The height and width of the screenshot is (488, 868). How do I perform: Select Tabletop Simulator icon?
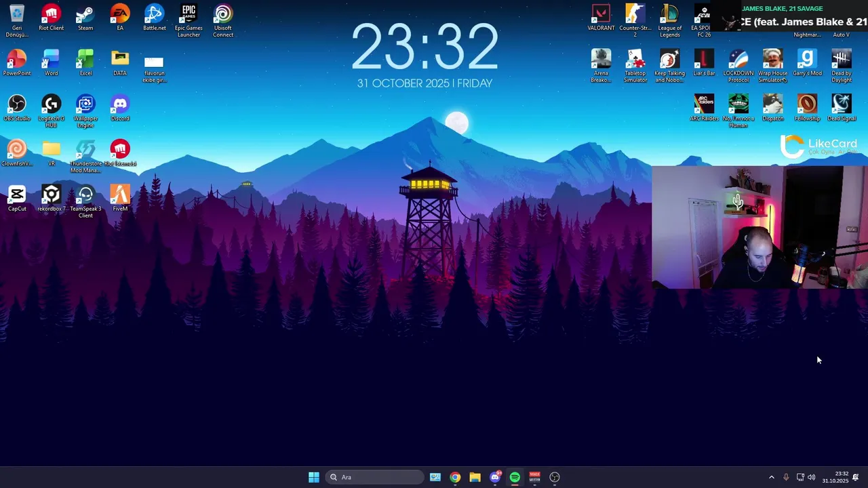tap(635, 66)
